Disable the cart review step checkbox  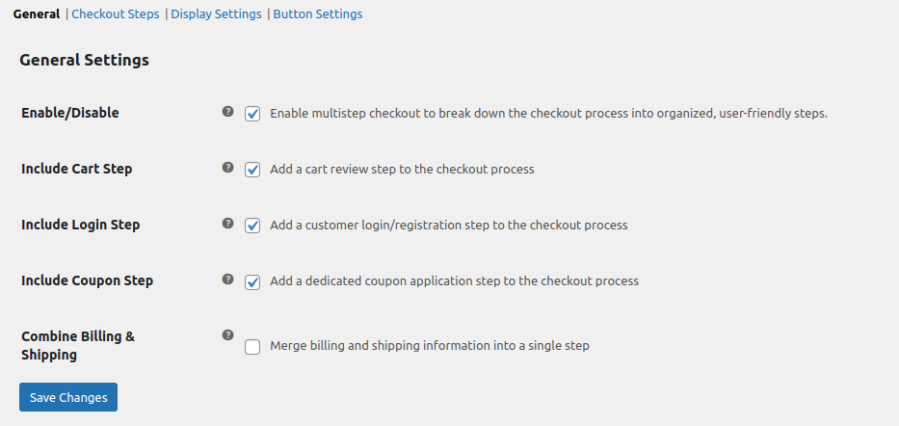(x=253, y=170)
